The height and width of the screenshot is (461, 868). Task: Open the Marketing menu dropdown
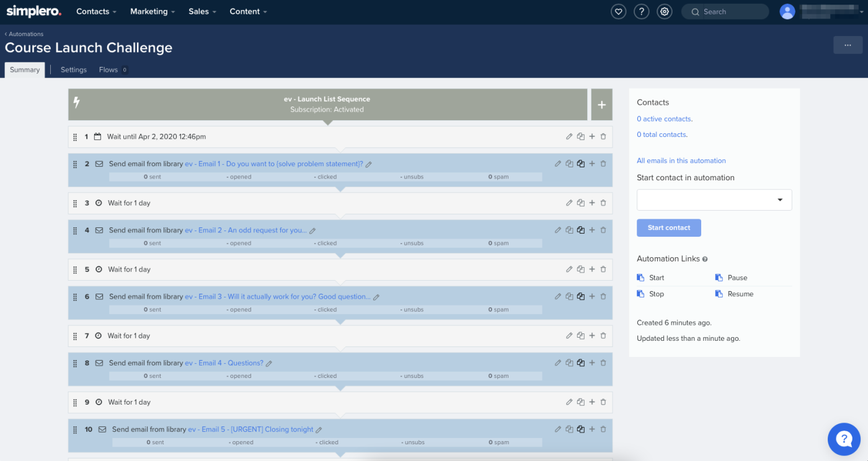point(152,12)
